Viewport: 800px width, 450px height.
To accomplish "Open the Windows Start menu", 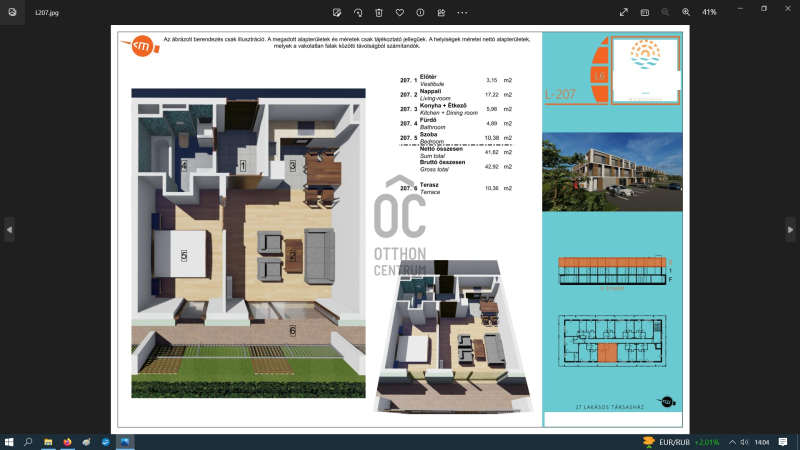I will tap(9, 441).
